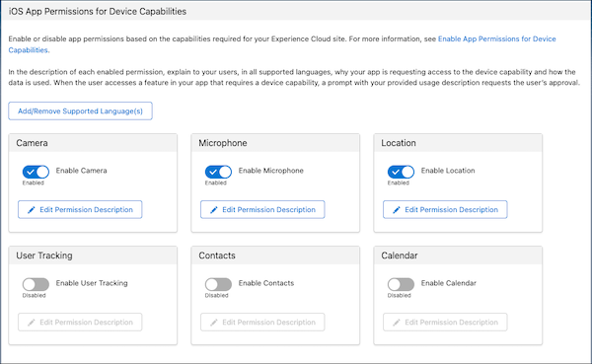Toggle the Enable Camera switch
This screenshot has width=592, height=364.
pyautogui.click(x=36, y=172)
